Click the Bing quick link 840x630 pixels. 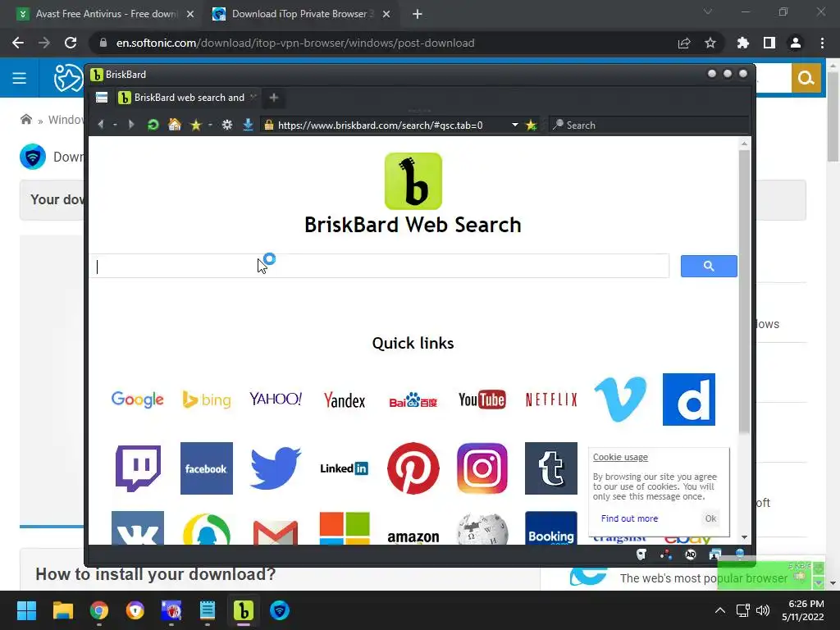pos(207,399)
